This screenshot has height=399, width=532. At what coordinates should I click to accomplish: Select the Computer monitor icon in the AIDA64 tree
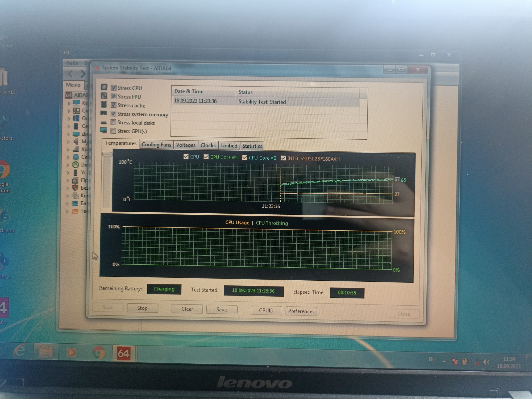coord(77,103)
